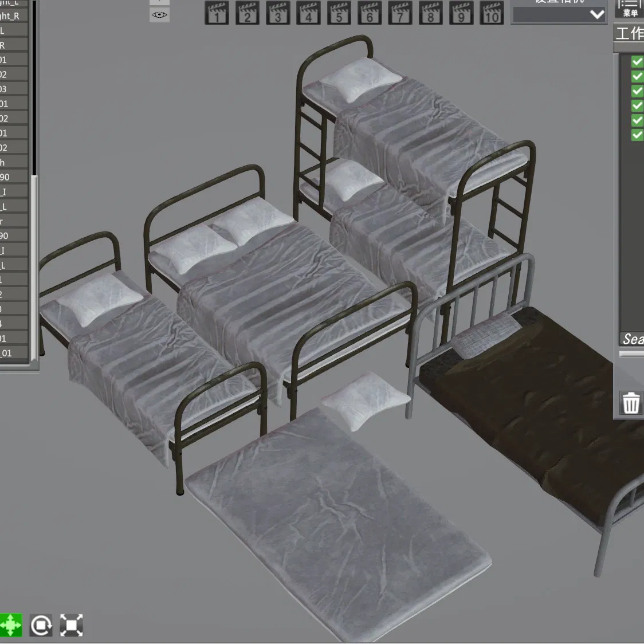644x644 pixels.
Task: Select the rotate camera icon
Action: click(x=41, y=625)
